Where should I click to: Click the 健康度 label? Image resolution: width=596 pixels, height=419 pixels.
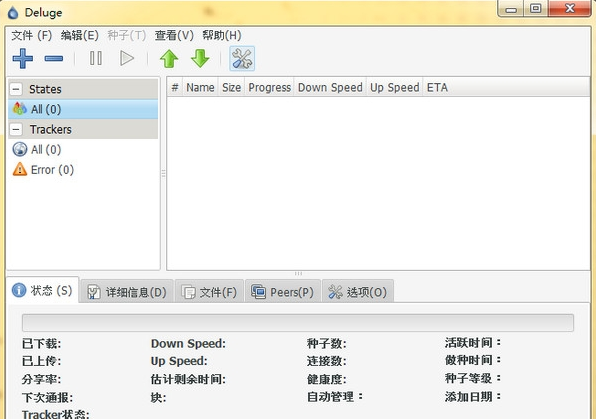point(327,379)
